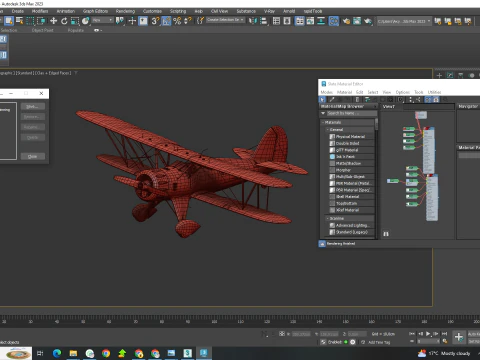Open the Animation menu

point(66,11)
